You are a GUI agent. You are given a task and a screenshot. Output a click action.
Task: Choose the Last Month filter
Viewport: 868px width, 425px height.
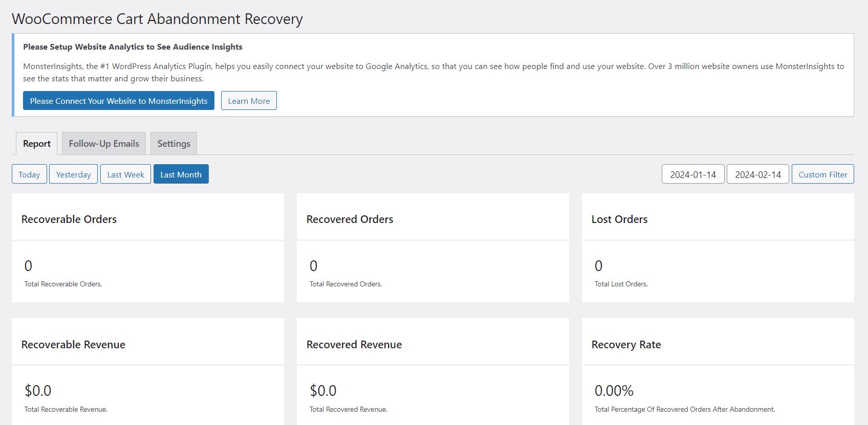tap(181, 174)
